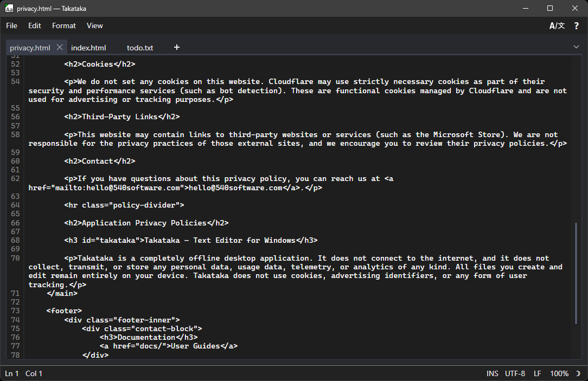The image size is (588, 381).
Task: Click the word Cloudflare on line 54
Action: tap(291, 82)
